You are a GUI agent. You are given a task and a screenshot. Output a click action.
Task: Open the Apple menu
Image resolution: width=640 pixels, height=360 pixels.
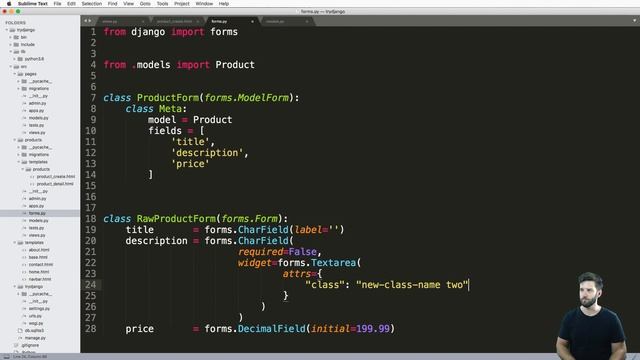click(x=9, y=4)
